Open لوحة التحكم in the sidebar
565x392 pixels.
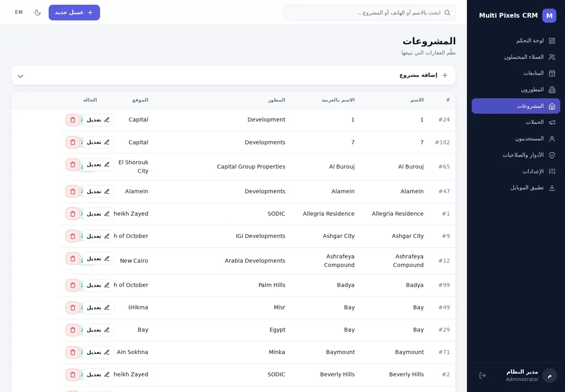coord(516,41)
